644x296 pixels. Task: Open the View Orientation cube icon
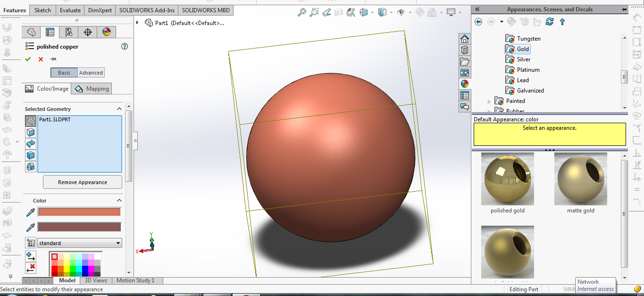pos(363,12)
